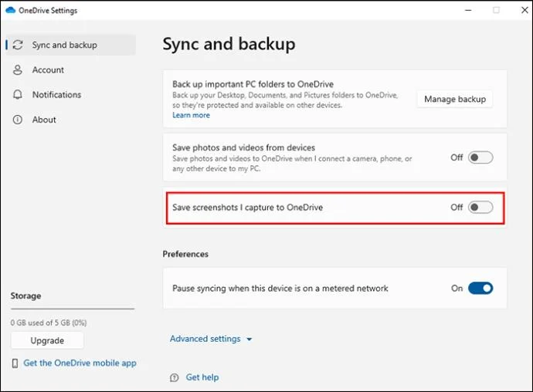Close the OneDrive Settings window
This screenshot has height=392, width=533.
point(525,10)
